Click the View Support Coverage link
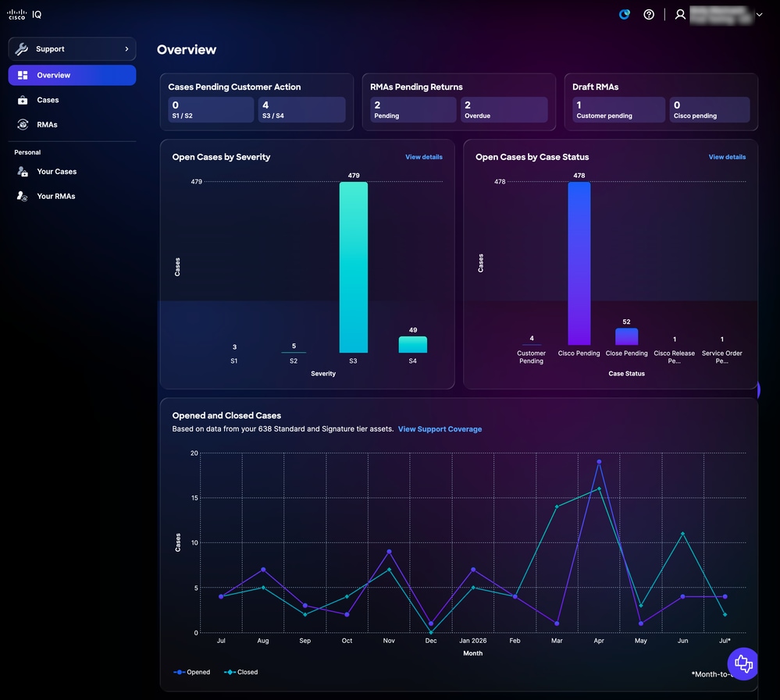This screenshot has width=780, height=700. 440,429
